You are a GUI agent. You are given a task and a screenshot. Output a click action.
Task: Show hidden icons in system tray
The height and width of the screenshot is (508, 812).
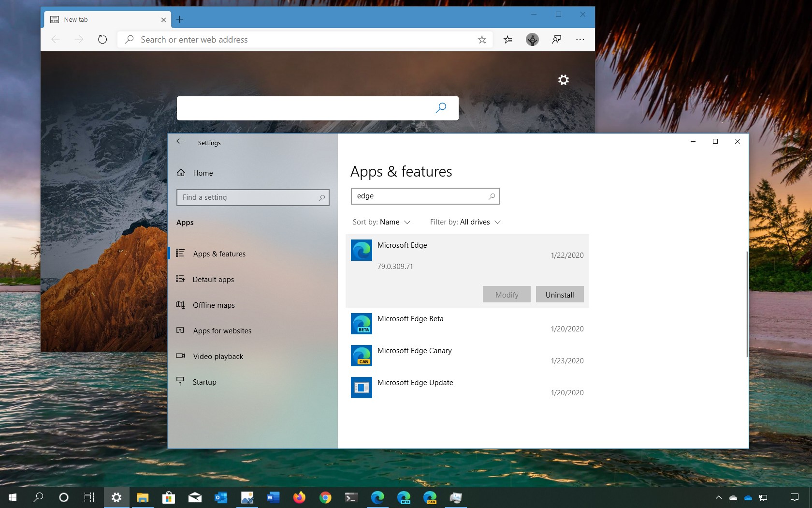[x=718, y=497]
